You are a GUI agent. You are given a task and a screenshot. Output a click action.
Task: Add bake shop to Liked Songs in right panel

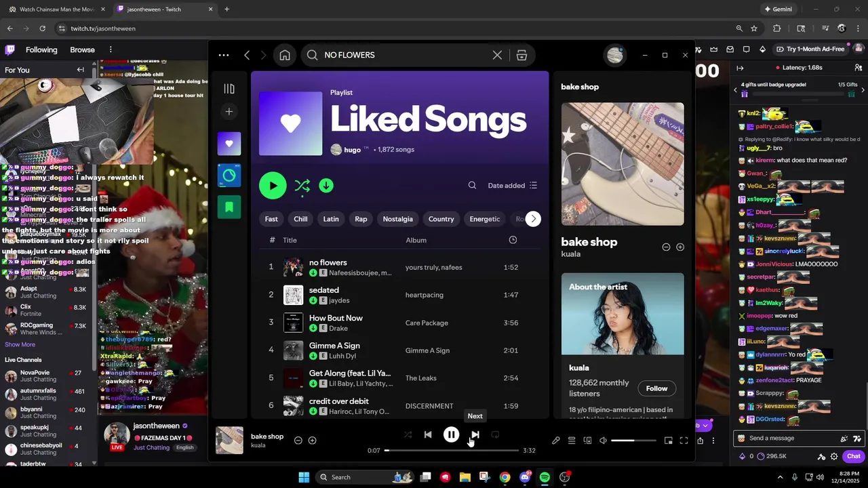(680, 247)
